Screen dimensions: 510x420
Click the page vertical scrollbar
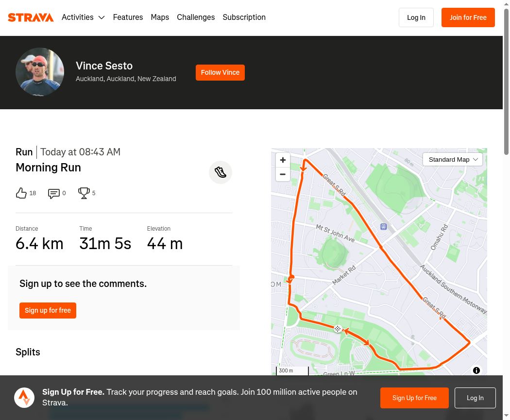507,81
